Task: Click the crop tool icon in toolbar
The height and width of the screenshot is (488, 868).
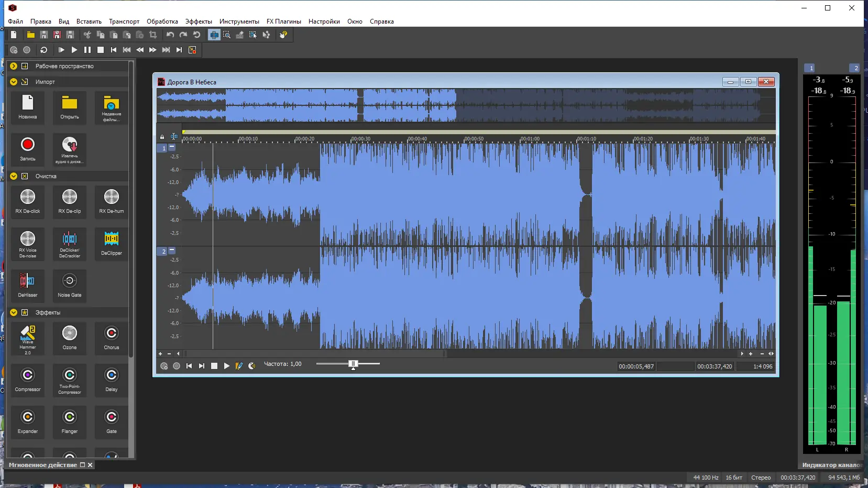Action: pos(153,35)
